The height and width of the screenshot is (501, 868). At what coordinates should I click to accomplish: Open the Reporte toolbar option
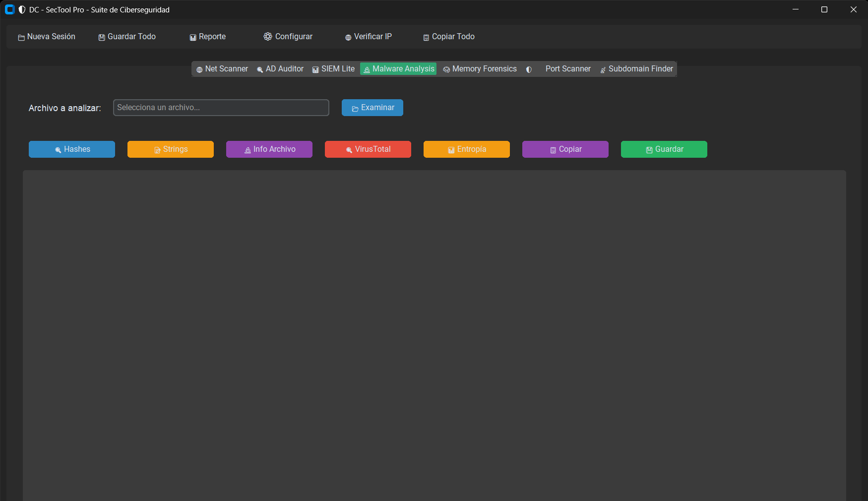[x=208, y=37]
